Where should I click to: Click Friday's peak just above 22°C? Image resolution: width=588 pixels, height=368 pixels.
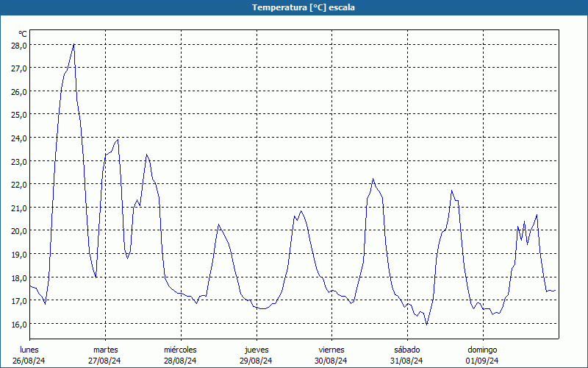coord(373,179)
